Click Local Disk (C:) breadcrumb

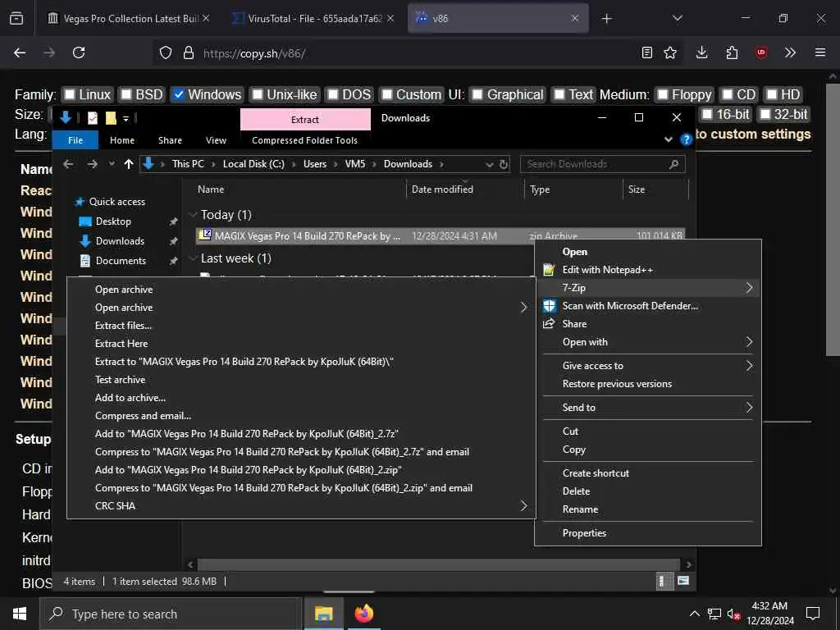point(253,164)
